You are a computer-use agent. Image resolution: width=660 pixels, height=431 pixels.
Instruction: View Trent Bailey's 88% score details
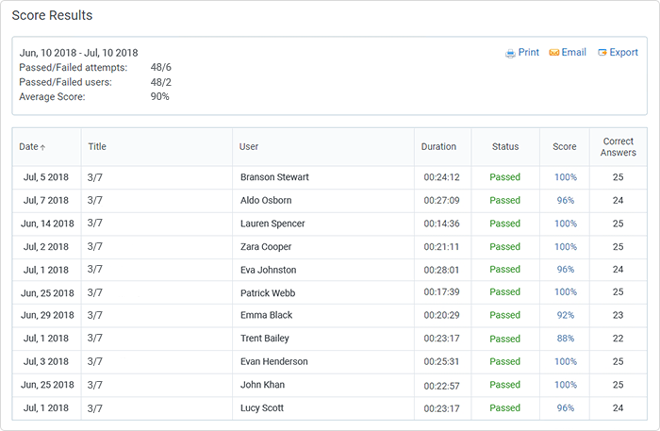(565, 338)
